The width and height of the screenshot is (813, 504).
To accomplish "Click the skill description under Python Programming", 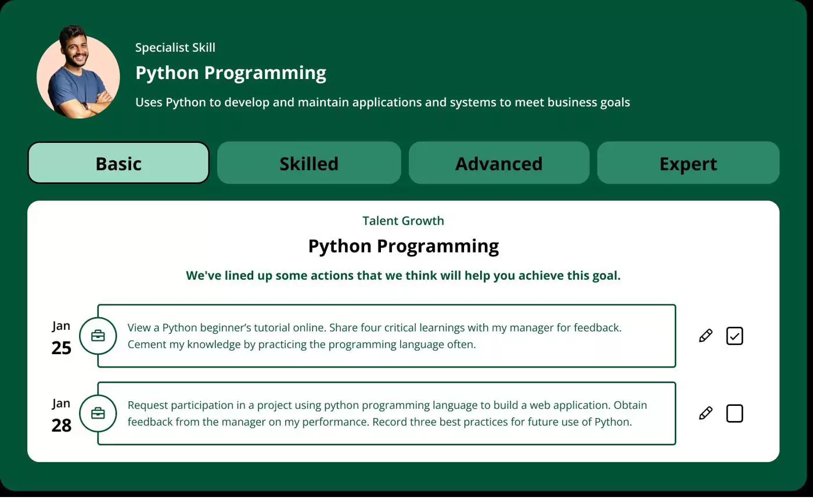I will pos(382,102).
